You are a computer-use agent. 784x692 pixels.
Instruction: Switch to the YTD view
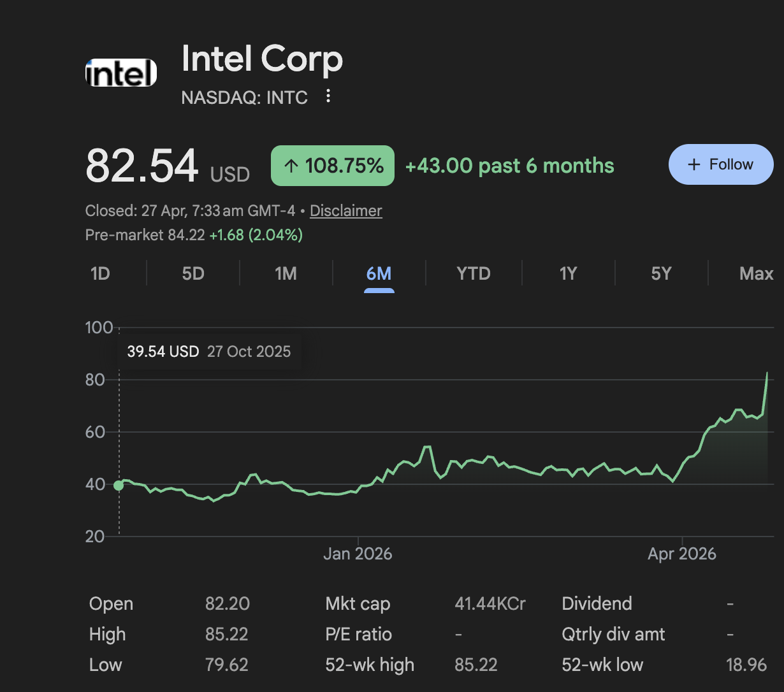coord(473,273)
